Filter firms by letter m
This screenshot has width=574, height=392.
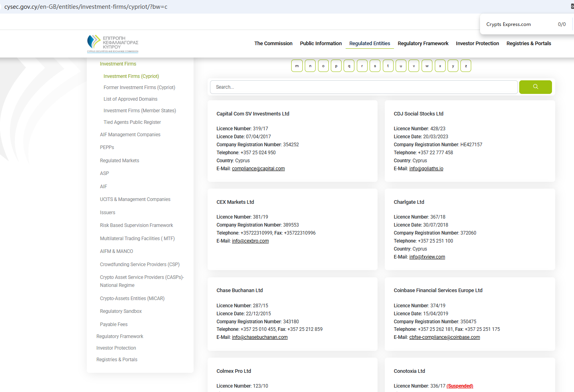297,66
